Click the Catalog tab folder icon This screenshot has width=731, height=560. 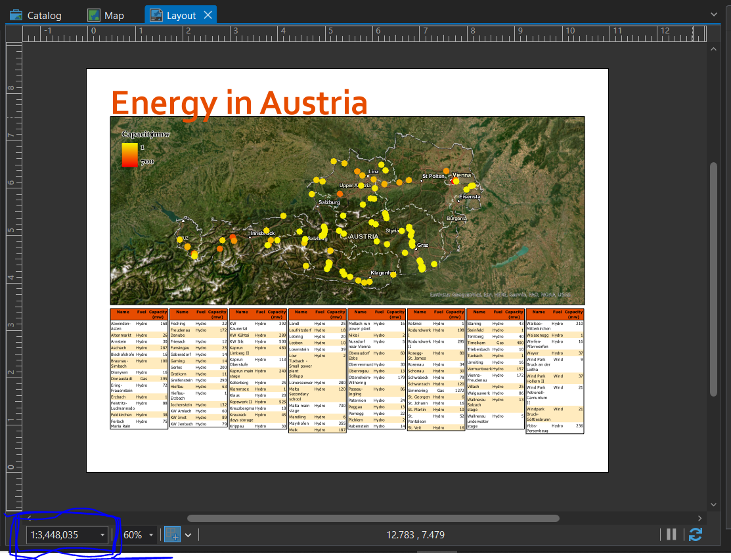16,14
